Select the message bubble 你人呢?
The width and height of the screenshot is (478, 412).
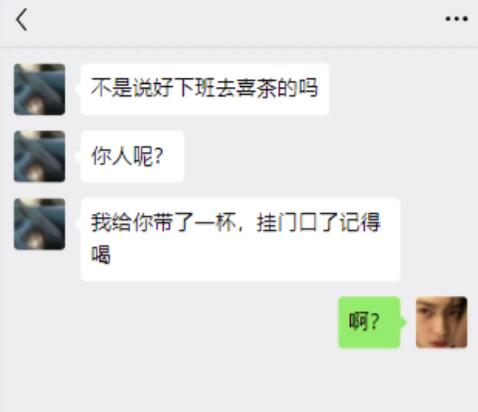click(x=132, y=156)
